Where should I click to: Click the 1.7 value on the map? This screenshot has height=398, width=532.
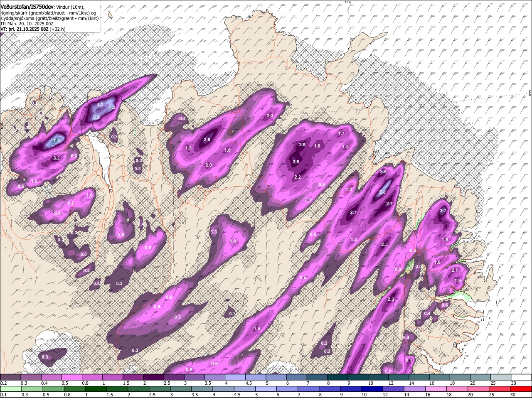(341, 134)
